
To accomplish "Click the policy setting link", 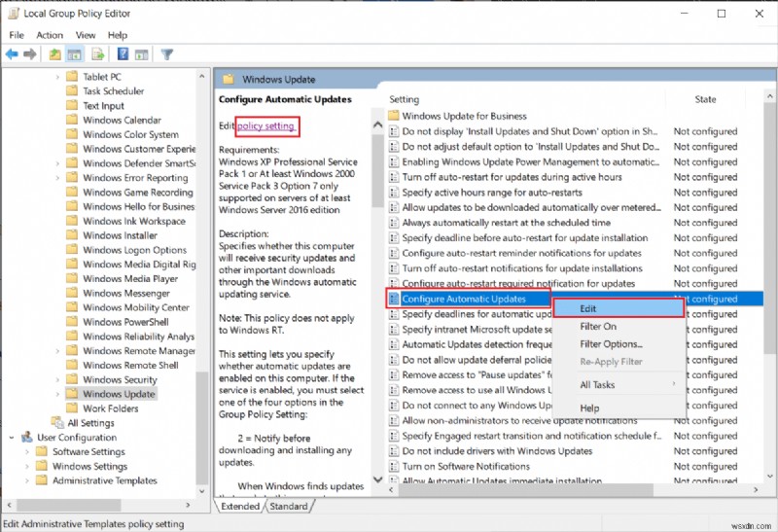I will pos(265,126).
